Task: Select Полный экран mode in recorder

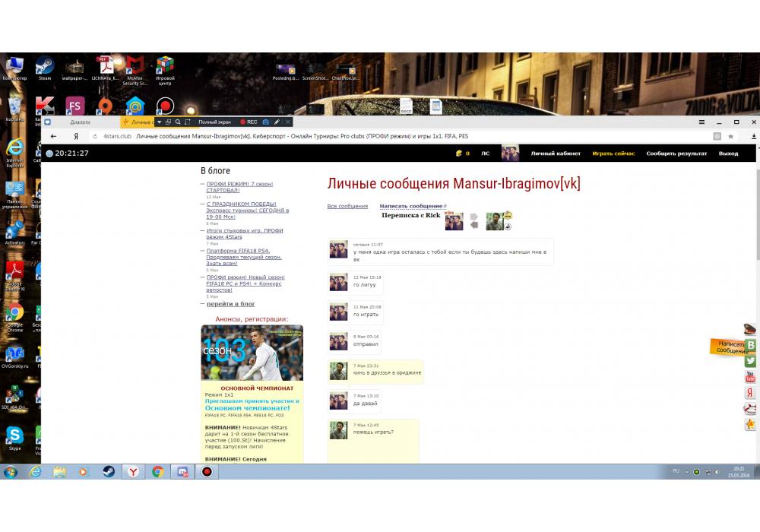Action: pos(214,122)
